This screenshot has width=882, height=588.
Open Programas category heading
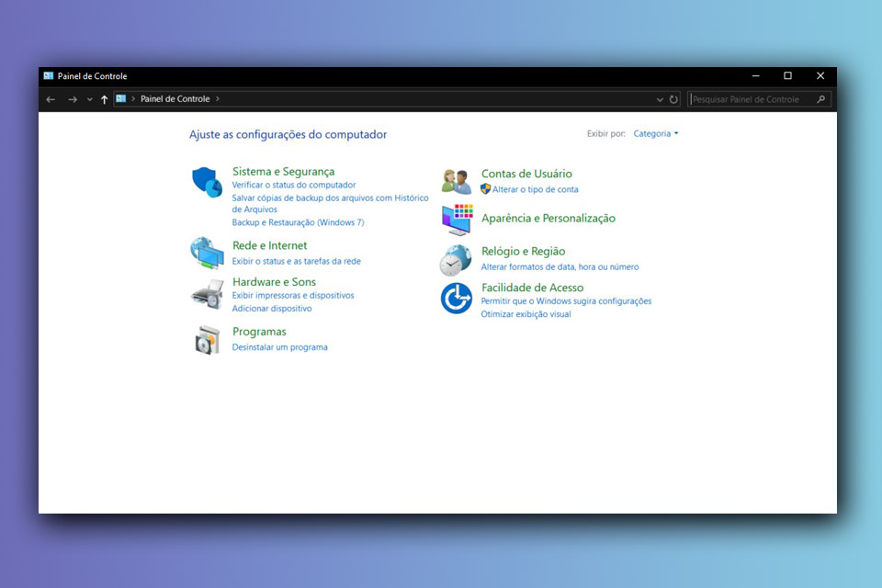[259, 332]
